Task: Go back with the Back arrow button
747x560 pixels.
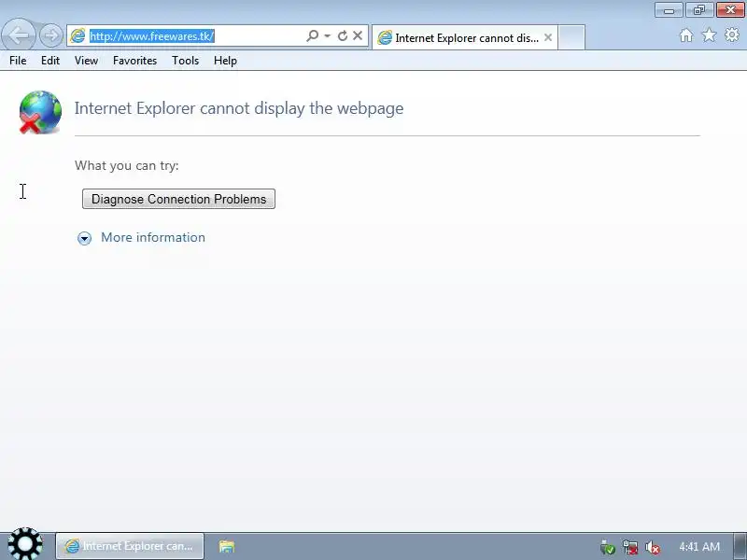Action: pos(18,35)
